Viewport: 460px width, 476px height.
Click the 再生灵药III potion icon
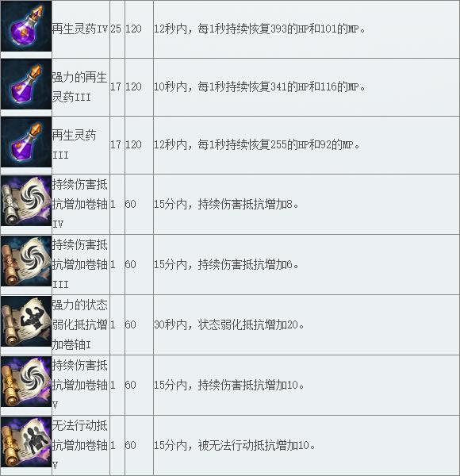pos(26,142)
